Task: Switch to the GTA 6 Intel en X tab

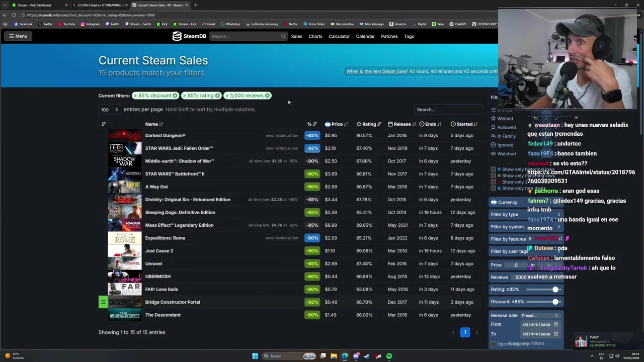Action: tap(100, 5)
